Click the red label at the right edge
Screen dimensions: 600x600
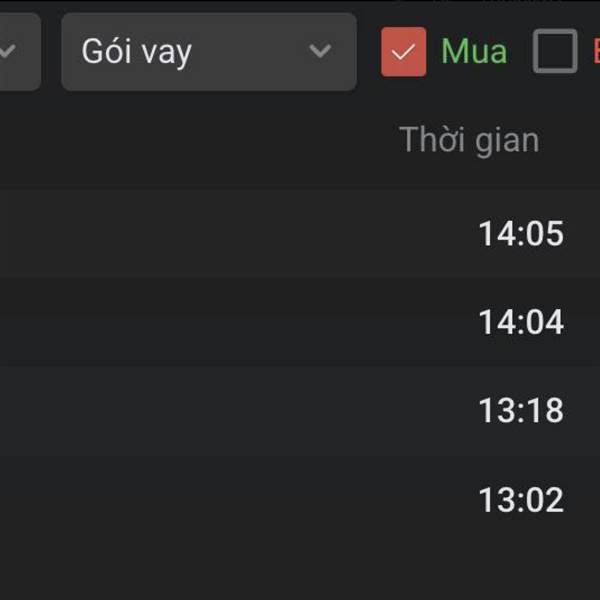[595, 52]
